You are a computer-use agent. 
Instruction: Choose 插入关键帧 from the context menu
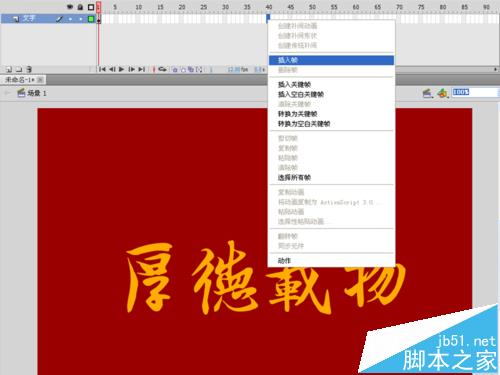(331, 85)
